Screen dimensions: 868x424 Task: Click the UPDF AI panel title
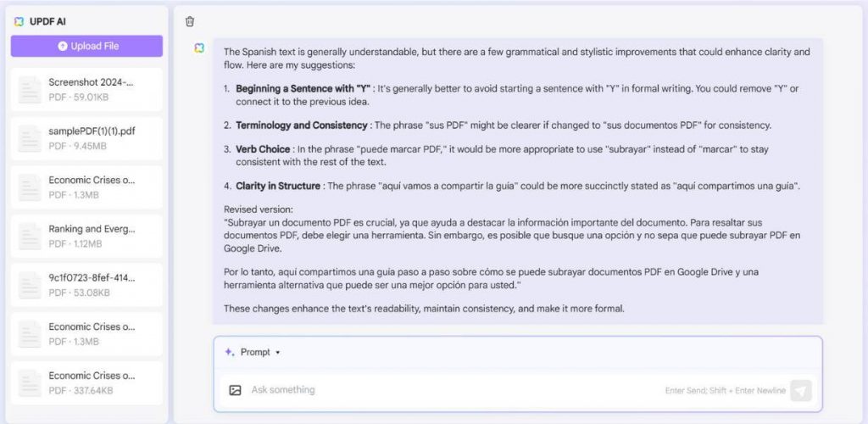[x=49, y=21]
